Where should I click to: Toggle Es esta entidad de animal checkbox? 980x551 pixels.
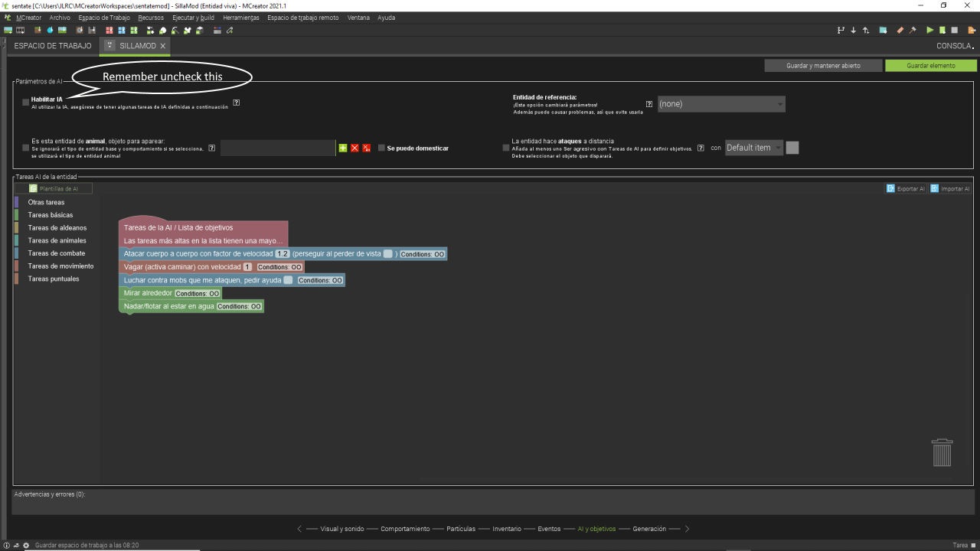[25, 147]
